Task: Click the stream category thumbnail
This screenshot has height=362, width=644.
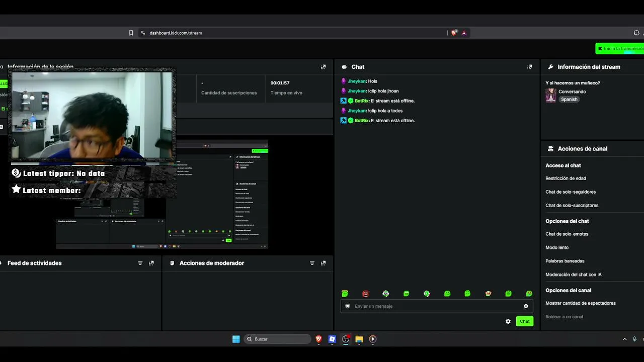Action: click(x=551, y=96)
